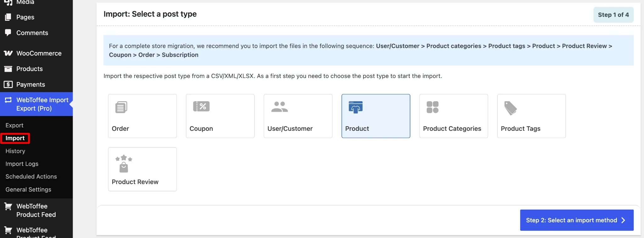
Task: Proceed to Step 2: Select an import method
Action: (x=577, y=220)
